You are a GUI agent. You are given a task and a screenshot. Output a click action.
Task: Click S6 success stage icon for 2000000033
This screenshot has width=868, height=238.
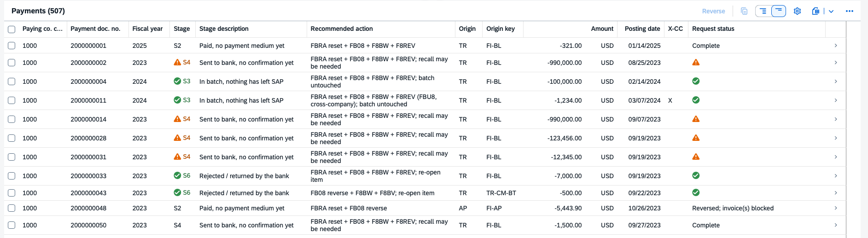tap(177, 175)
